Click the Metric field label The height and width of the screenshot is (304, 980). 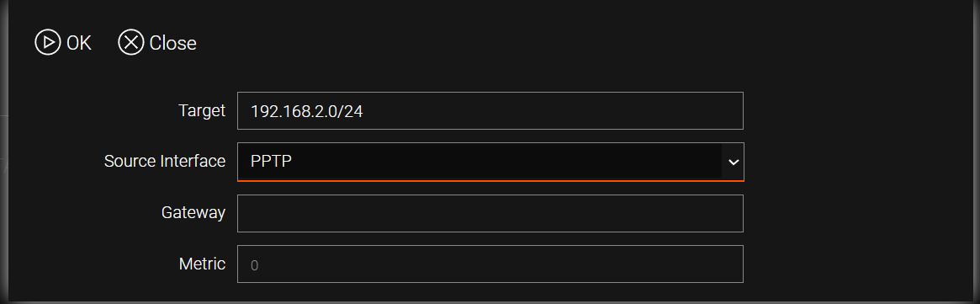click(202, 264)
